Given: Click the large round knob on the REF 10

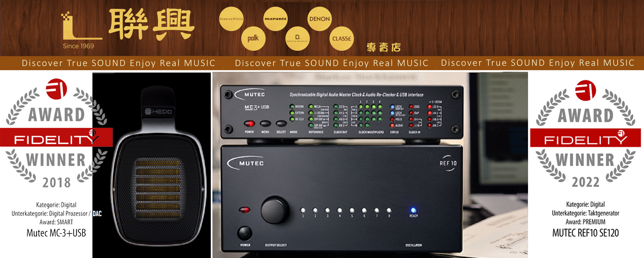Looking at the screenshot, I should 275,210.
